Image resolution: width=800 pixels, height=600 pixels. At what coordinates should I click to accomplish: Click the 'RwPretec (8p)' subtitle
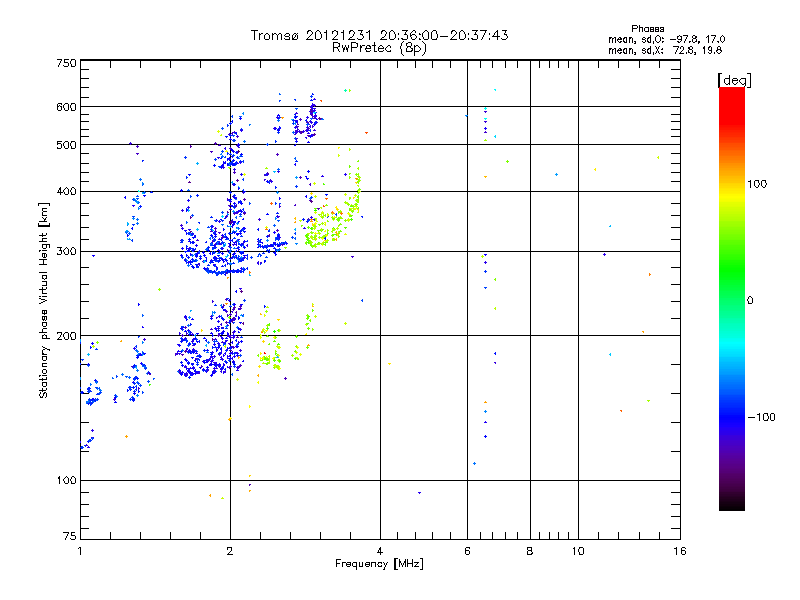(379, 48)
